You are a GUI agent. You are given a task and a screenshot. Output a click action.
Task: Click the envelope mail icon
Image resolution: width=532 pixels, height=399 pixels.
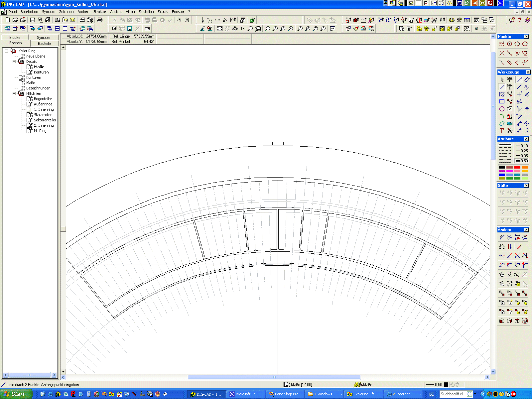tap(73, 20)
